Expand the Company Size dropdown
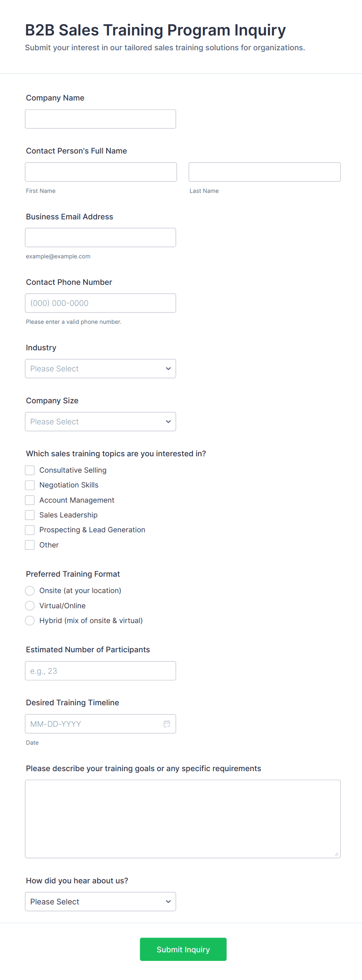Image resolution: width=362 pixels, height=980 pixels. coord(100,422)
